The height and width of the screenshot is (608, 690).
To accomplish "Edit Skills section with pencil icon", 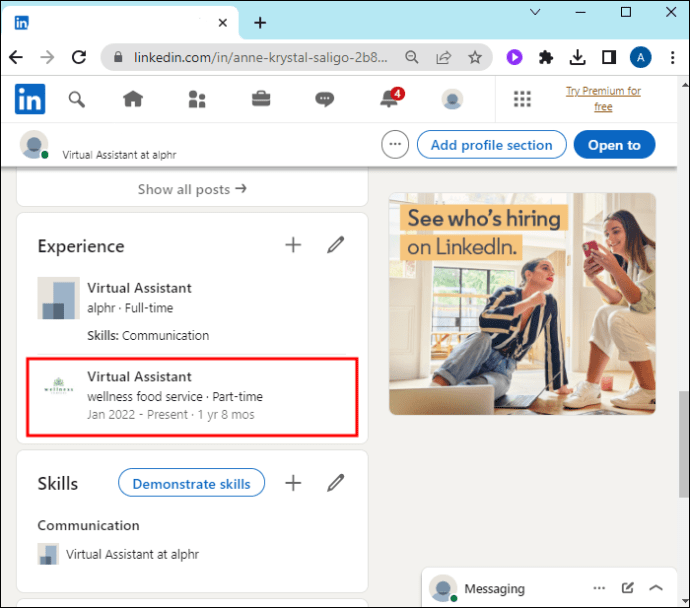I will (x=335, y=483).
